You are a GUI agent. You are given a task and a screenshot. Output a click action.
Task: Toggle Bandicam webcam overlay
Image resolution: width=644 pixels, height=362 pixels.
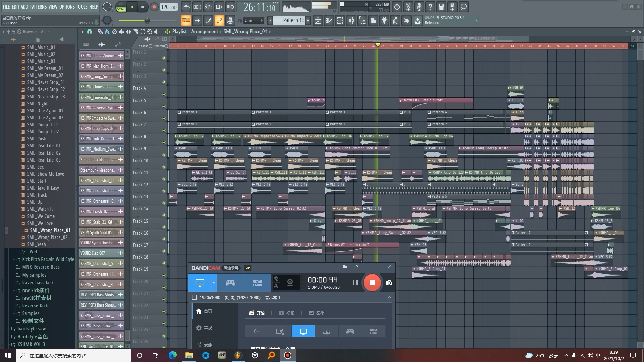pos(290,283)
